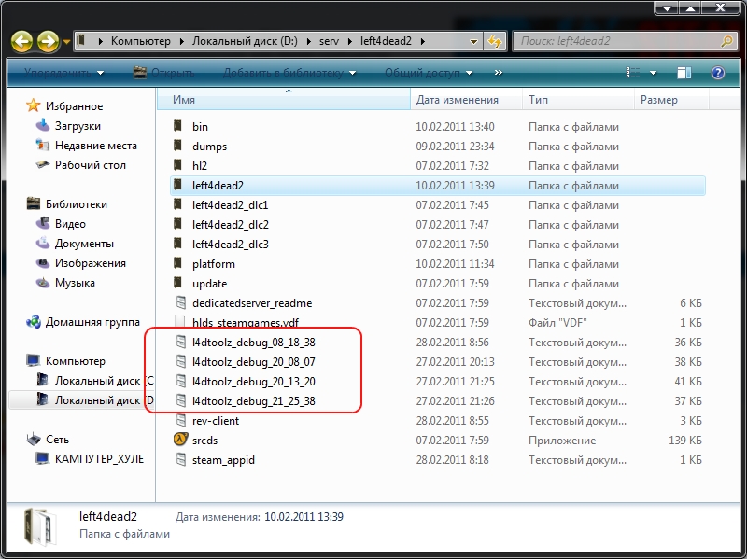Refresh the folder with the refresh button
Viewport: 747px width, 560px height.
(495, 41)
